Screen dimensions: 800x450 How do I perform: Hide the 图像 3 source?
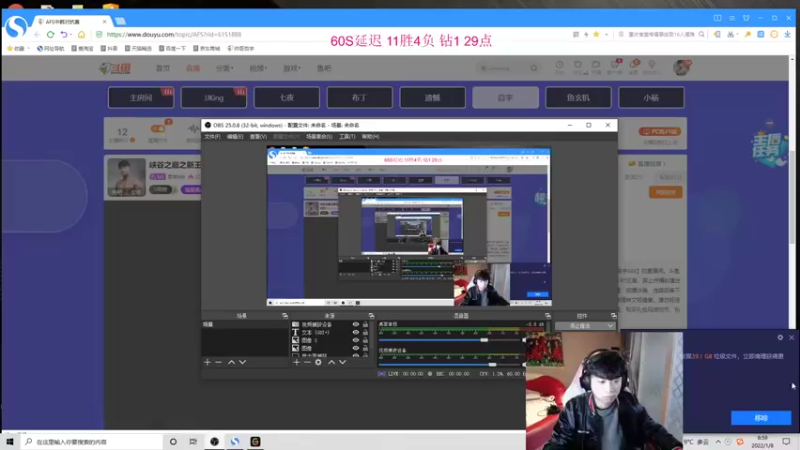point(356,340)
